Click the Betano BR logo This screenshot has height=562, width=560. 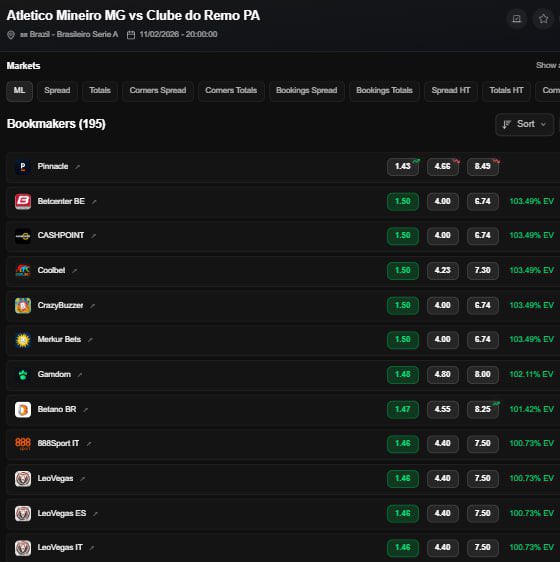pyautogui.click(x=23, y=409)
